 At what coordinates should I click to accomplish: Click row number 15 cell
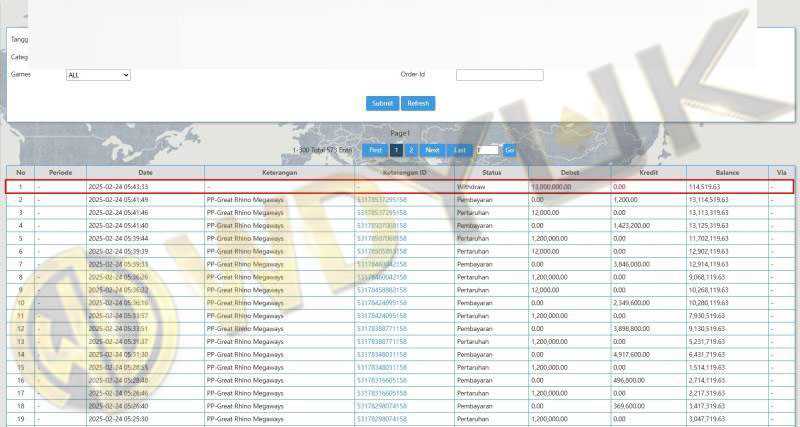[x=20, y=368]
